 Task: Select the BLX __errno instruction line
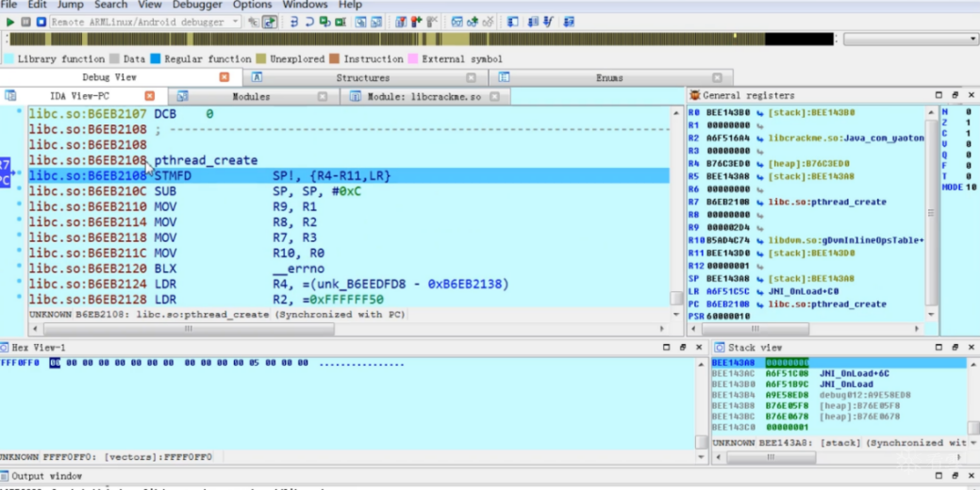click(x=349, y=269)
